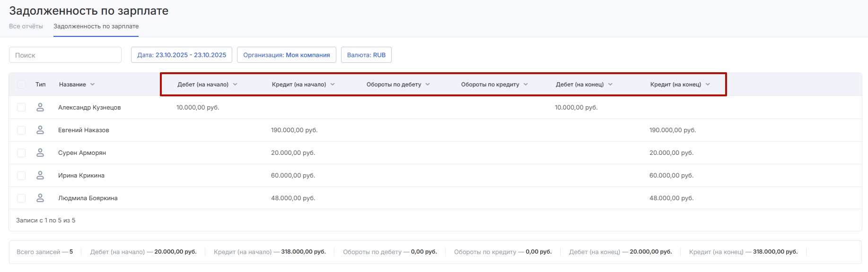
Task: Expand the Дебет (на начало) column menu
Action: 235,85
